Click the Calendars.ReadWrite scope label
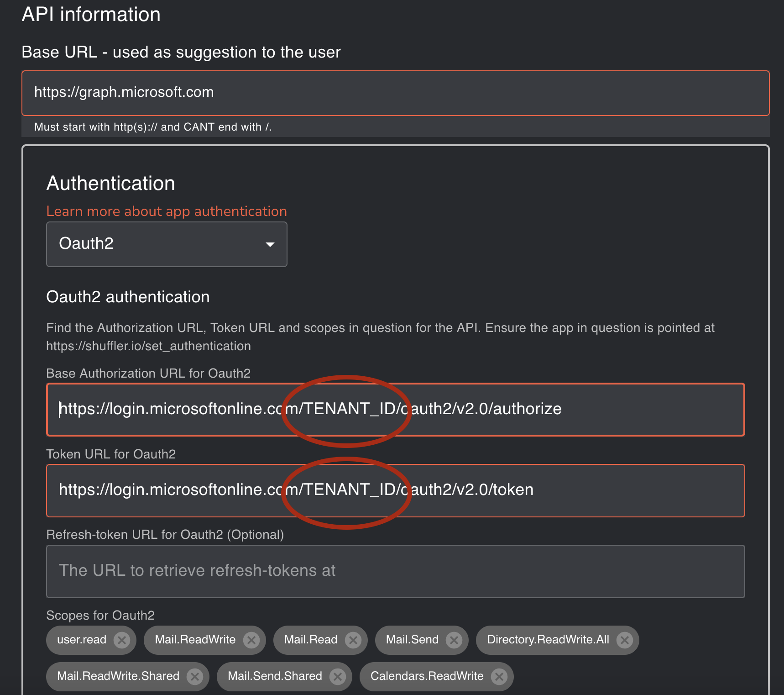Image resolution: width=784 pixels, height=695 pixels. [427, 676]
